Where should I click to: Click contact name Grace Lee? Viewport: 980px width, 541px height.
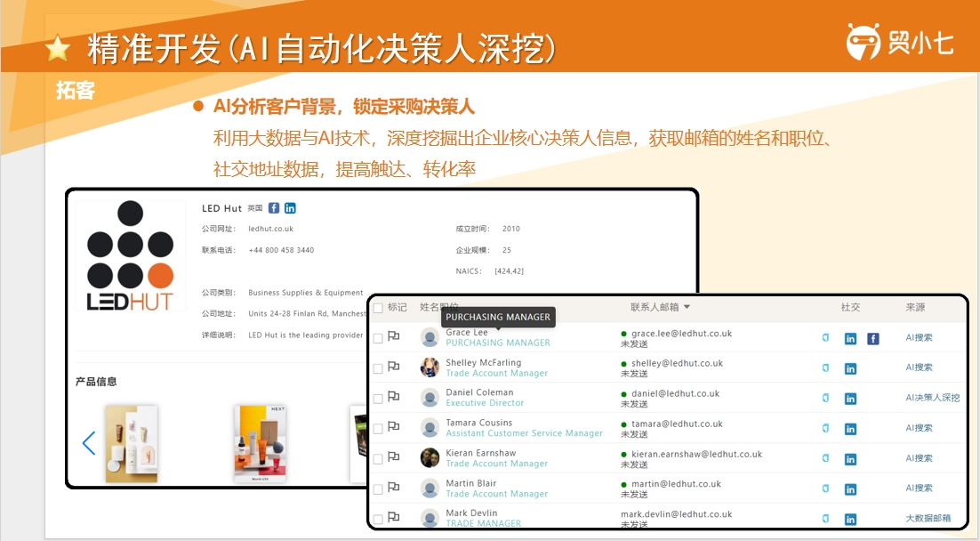click(466, 332)
